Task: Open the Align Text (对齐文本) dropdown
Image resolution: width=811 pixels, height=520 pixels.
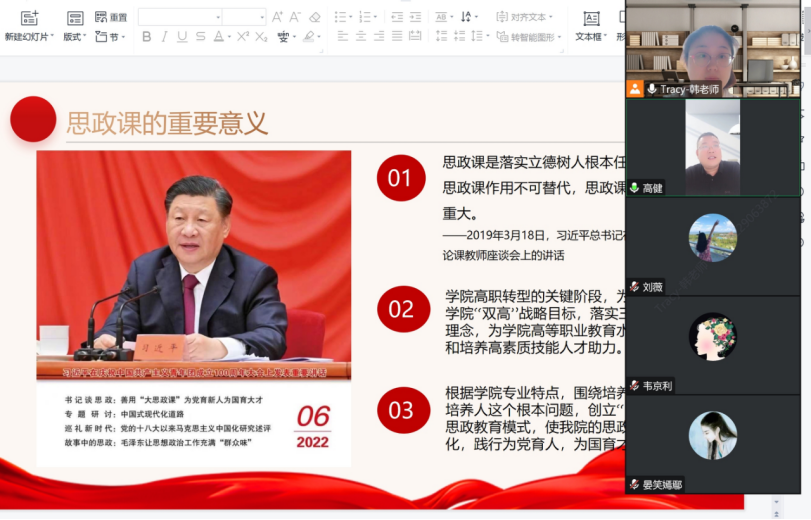Action: click(532, 17)
